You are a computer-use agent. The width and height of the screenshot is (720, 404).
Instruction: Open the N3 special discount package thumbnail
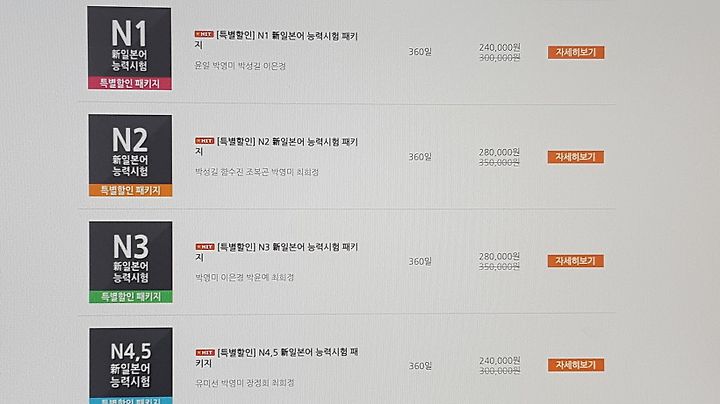tap(131, 262)
